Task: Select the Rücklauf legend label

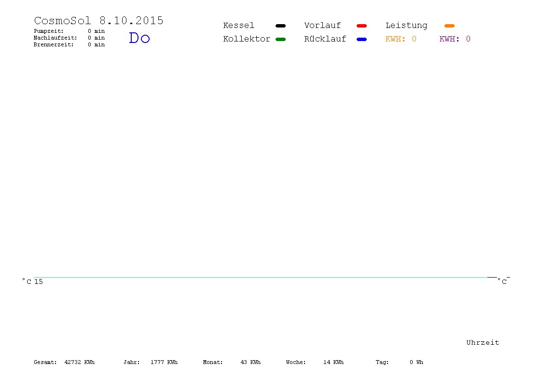Action: (x=325, y=39)
